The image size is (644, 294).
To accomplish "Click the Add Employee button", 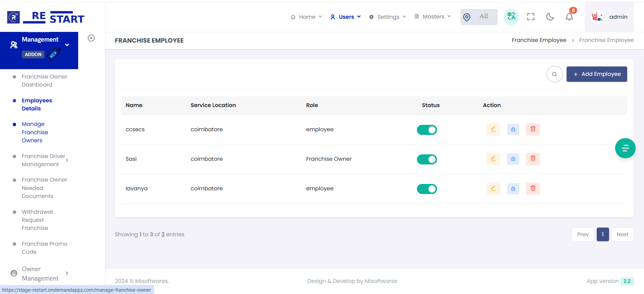I will [x=596, y=74].
